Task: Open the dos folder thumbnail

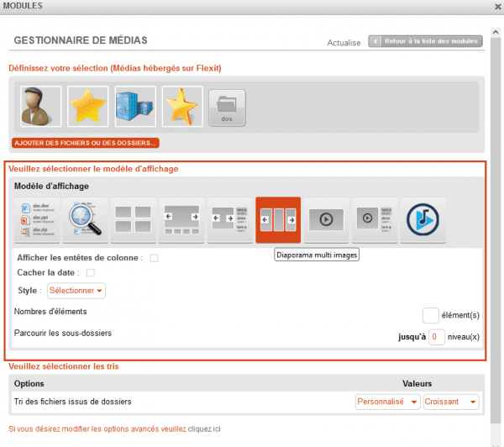Action: pos(227,108)
